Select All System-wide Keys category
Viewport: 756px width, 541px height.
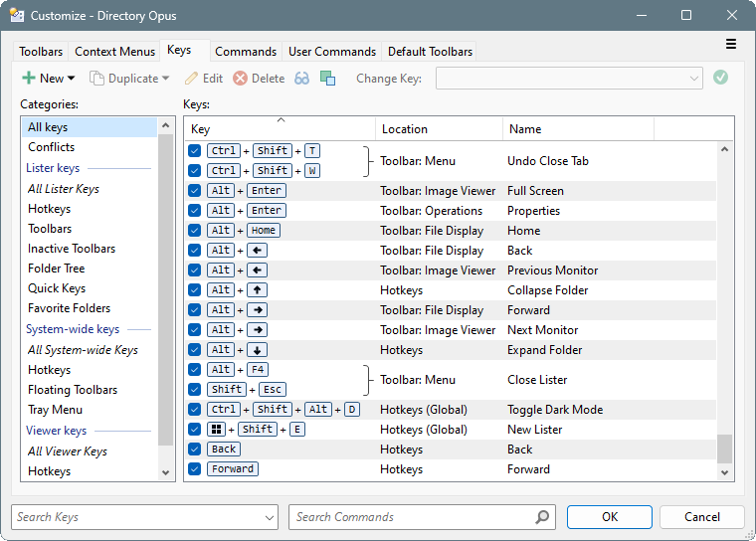click(x=90, y=350)
